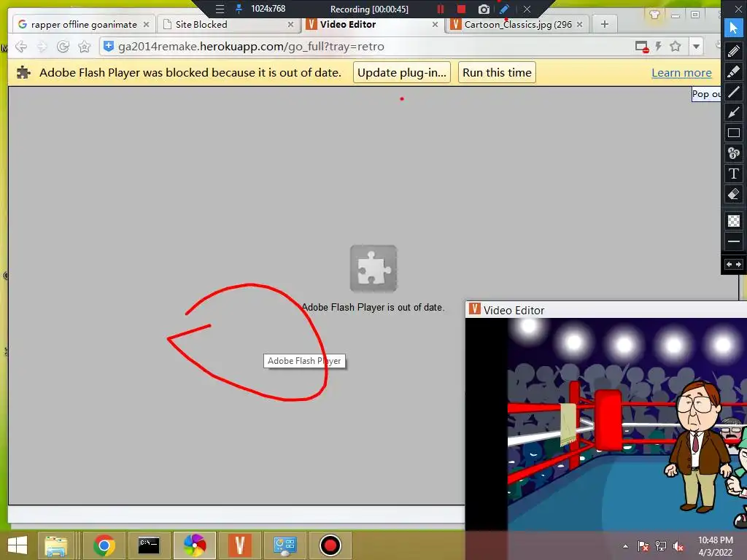Open File Explorer from taskbar
This screenshot has height=560, width=747.
tap(55, 545)
